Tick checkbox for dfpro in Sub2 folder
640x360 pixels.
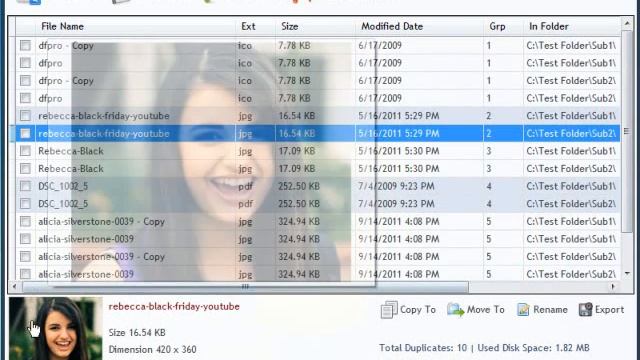(x=25, y=98)
